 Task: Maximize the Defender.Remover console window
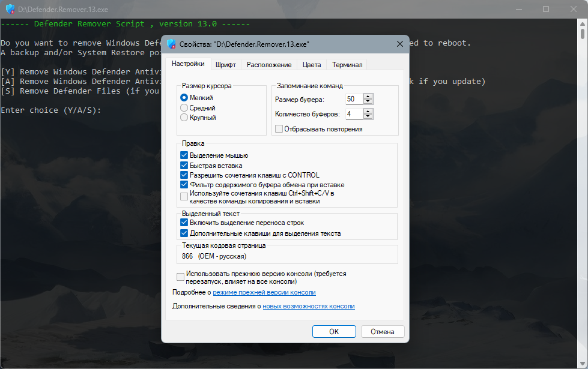tap(546, 9)
